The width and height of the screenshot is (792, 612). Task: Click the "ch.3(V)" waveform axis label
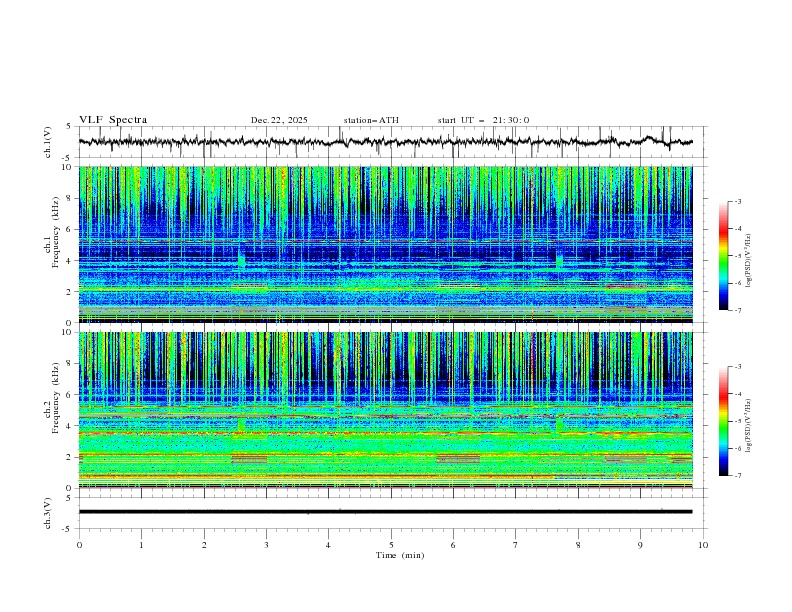(48, 513)
